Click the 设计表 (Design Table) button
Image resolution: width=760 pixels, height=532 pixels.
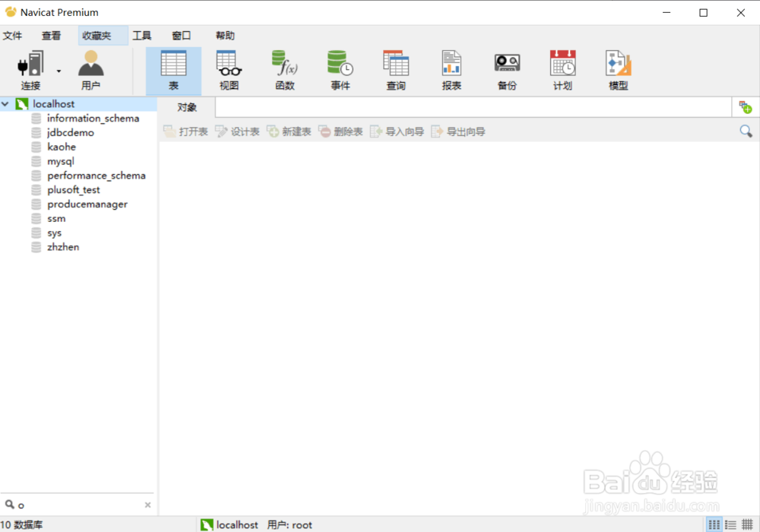click(237, 131)
